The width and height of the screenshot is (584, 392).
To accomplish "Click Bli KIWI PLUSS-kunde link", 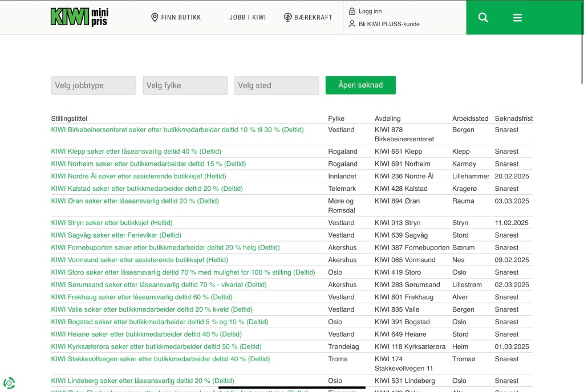I will click(x=389, y=24).
